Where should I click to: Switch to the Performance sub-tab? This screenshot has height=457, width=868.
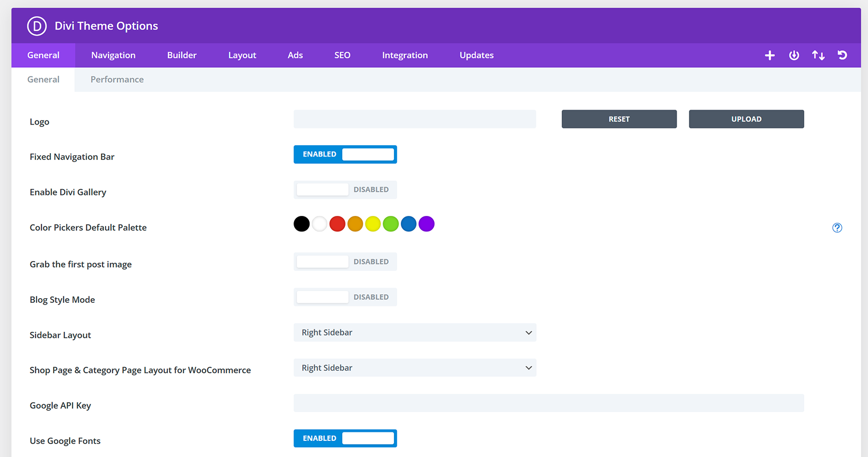coord(117,79)
